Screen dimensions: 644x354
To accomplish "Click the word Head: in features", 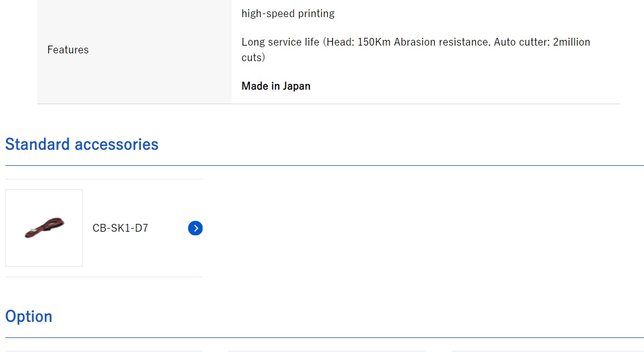I will (339, 42).
